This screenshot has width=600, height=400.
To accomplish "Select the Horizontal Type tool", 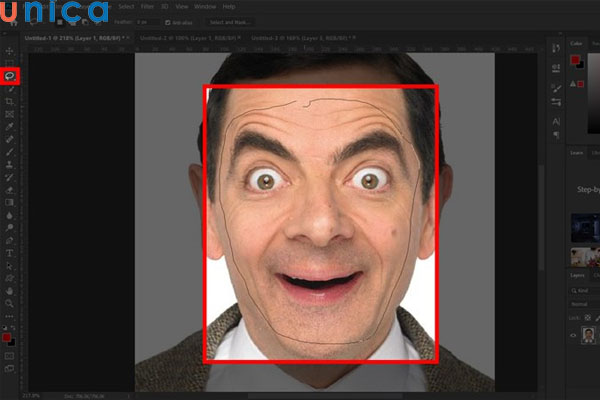I will [11, 253].
